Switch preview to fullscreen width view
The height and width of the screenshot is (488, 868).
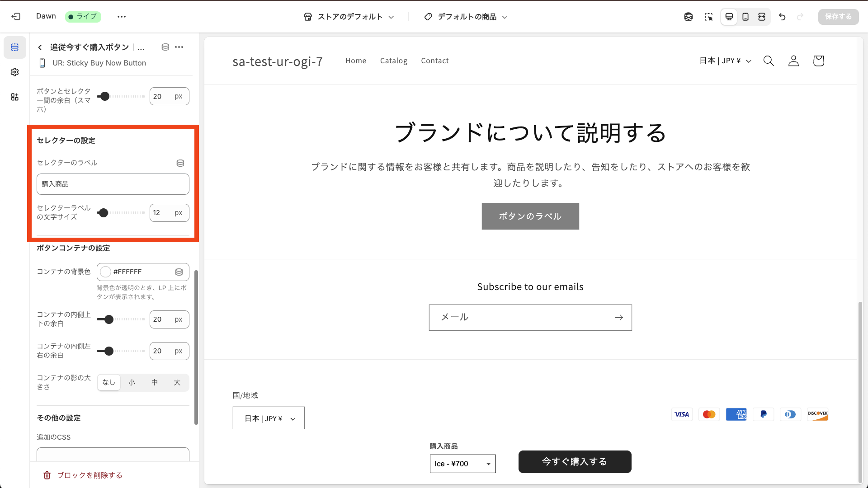tap(762, 17)
